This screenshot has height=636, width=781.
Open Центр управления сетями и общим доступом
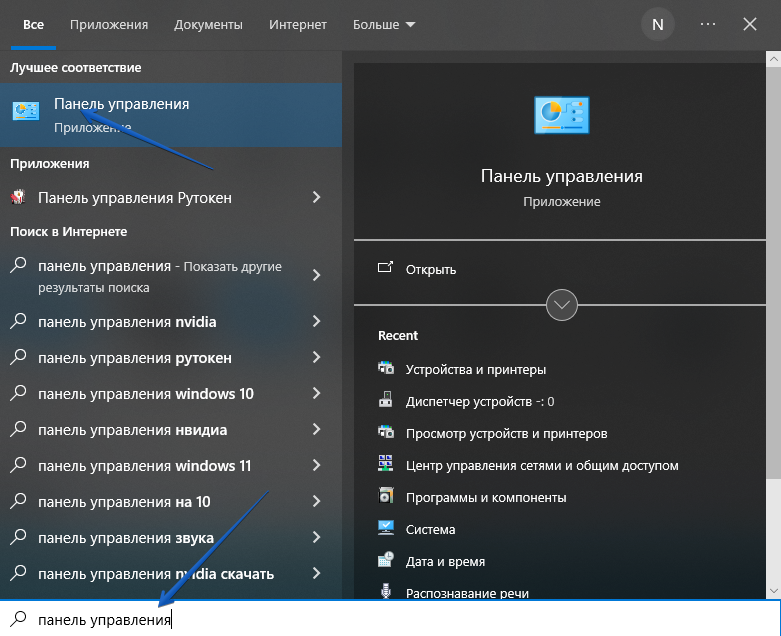click(x=541, y=465)
